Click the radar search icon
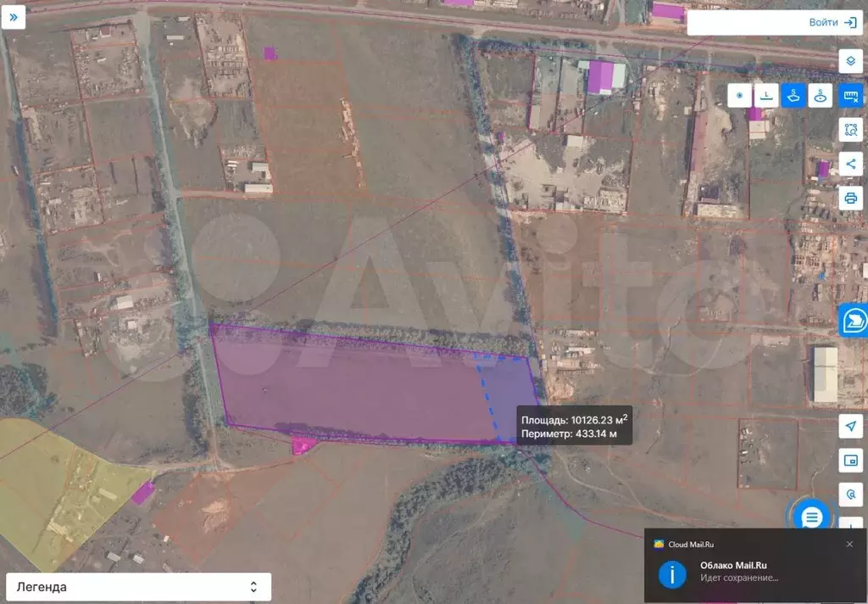868x604 pixels. tap(851, 494)
